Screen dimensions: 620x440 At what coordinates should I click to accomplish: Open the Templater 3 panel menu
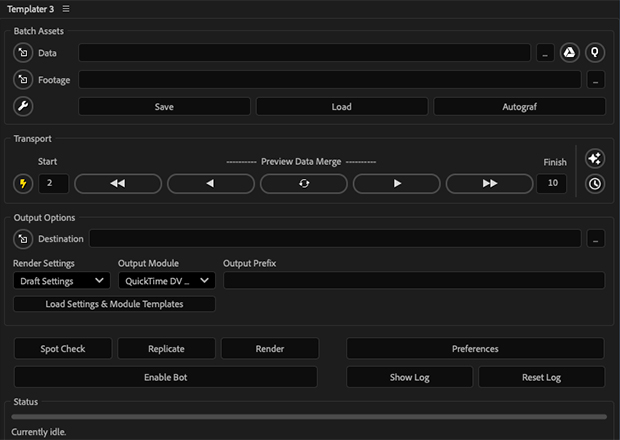pyautogui.click(x=66, y=9)
